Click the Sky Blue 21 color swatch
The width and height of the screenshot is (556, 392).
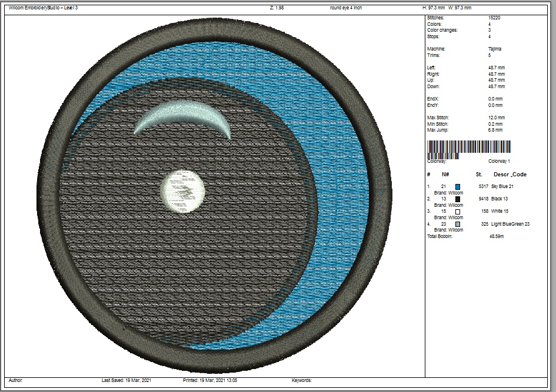[458, 186]
